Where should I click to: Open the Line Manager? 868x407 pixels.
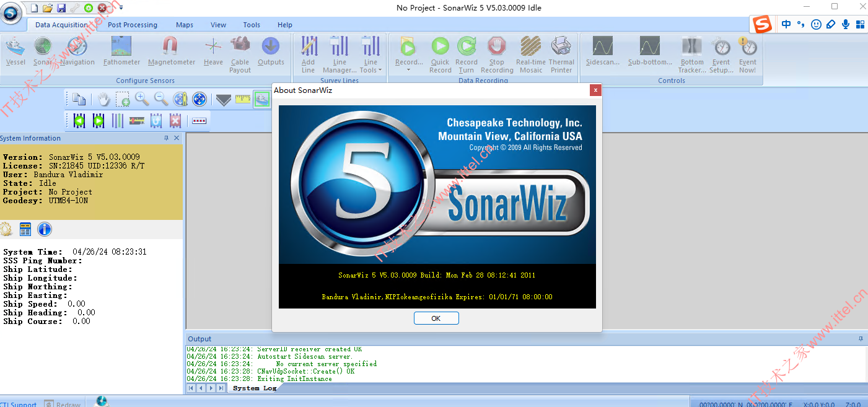pyautogui.click(x=340, y=55)
